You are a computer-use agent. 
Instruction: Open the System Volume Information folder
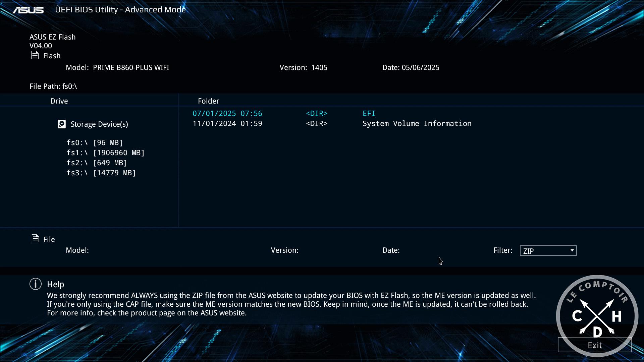pos(417,124)
